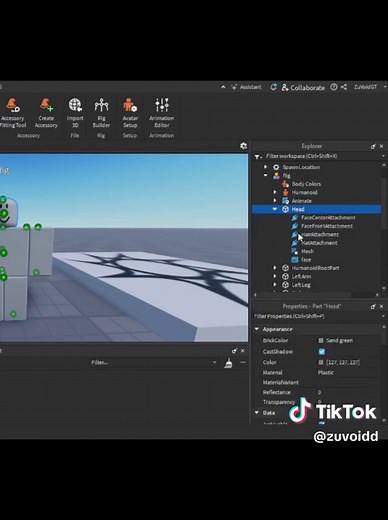
Task: Undock the Explorer panel
Action: (x=373, y=146)
